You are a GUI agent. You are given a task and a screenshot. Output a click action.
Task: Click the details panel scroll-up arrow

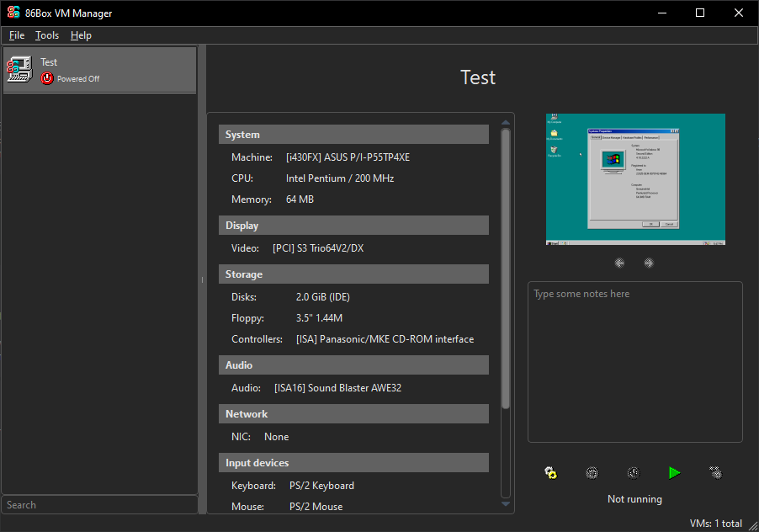click(x=506, y=122)
